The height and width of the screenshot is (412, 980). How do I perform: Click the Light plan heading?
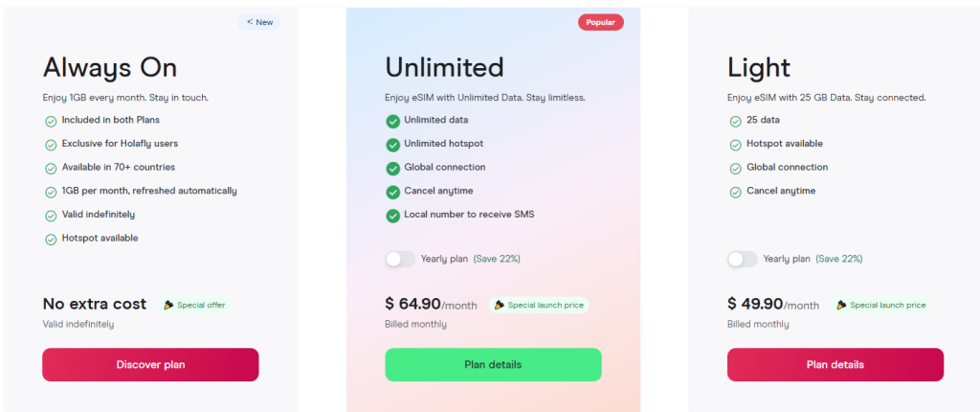(x=759, y=67)
